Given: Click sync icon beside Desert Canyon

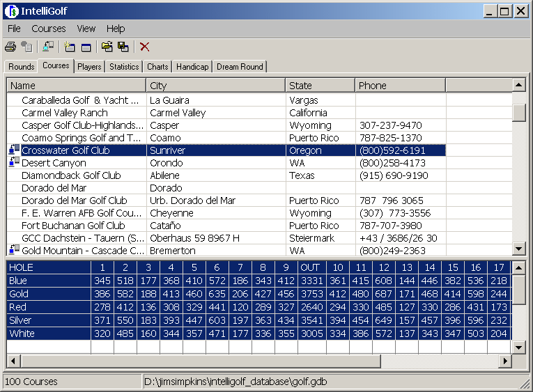Looking at the screenshot, I should point(14,162).
